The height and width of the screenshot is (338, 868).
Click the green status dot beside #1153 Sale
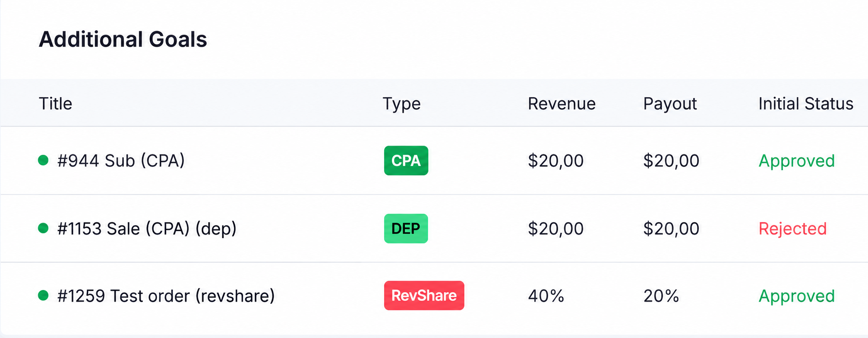(x=43, y=228)
